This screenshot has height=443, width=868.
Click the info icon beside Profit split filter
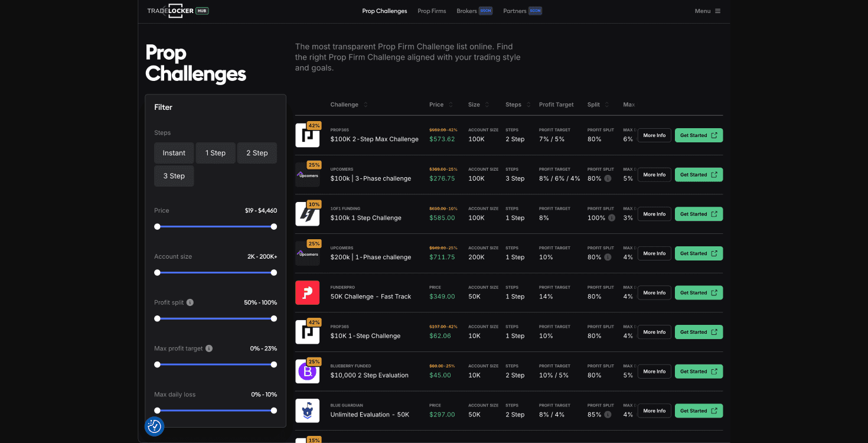point(190,302)
